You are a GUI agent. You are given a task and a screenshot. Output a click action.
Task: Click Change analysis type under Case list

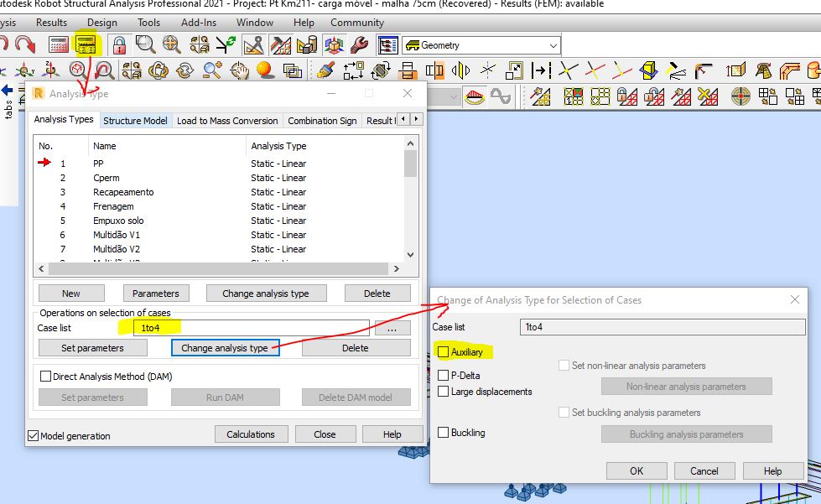click(225, 348)
